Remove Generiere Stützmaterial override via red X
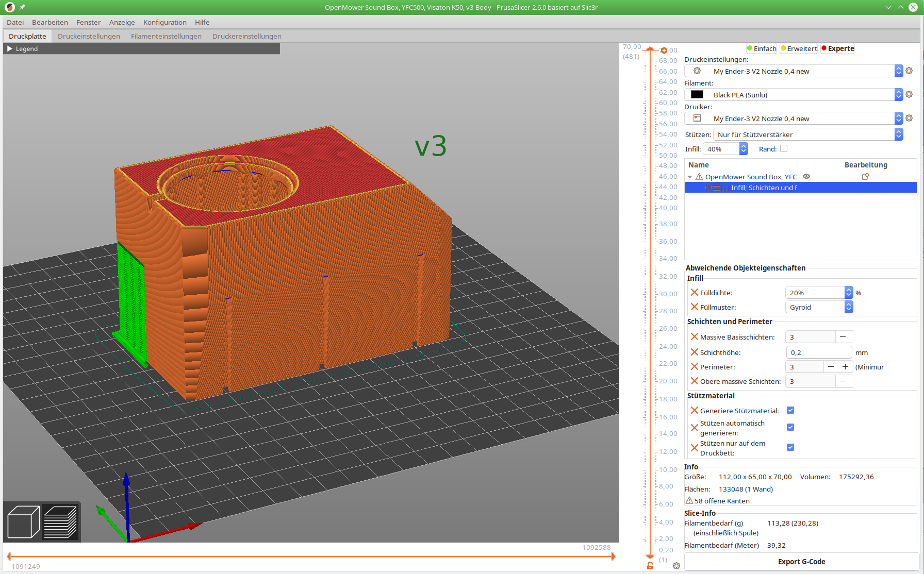This screenshot has height=574, width=924. pyautogui.click(x=695, y=410)
